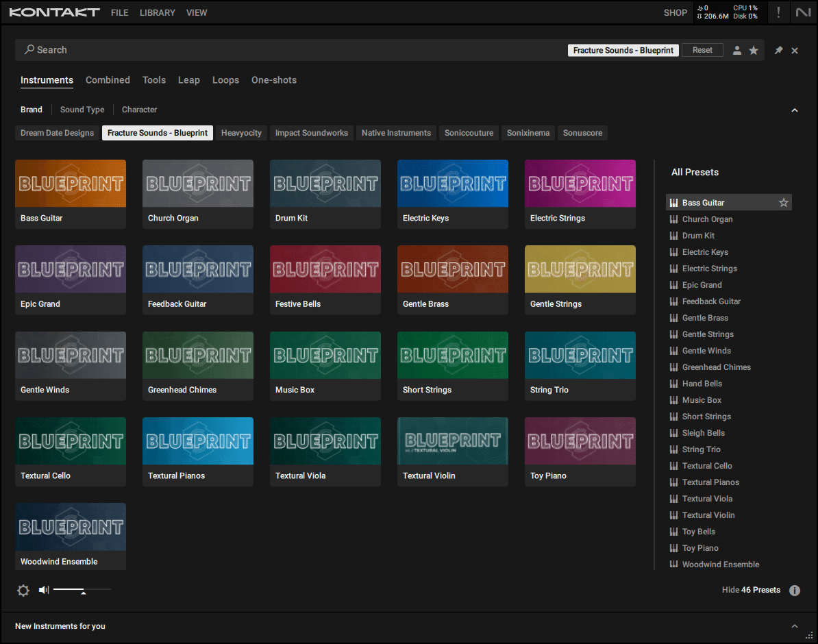The height and width of the screenshot is (644, 818).
Task: Select the Feedback Guitar preset in list
Action: pyautogui.click(x=728, y=301)
